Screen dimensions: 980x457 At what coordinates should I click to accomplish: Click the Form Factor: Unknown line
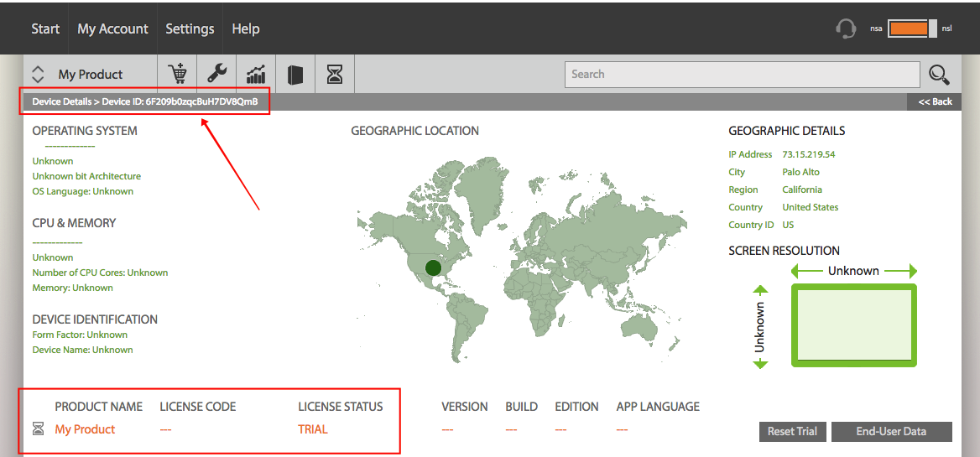80,335
